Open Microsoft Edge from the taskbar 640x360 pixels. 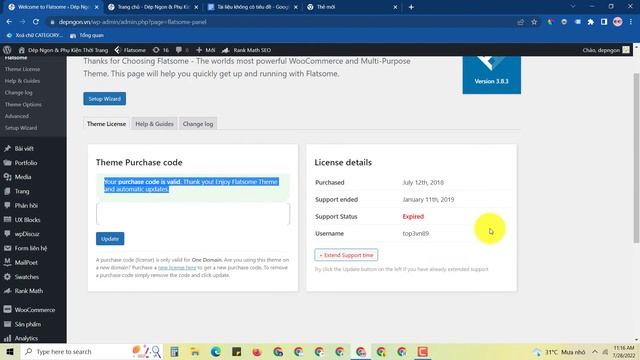[x=216, y=351]
